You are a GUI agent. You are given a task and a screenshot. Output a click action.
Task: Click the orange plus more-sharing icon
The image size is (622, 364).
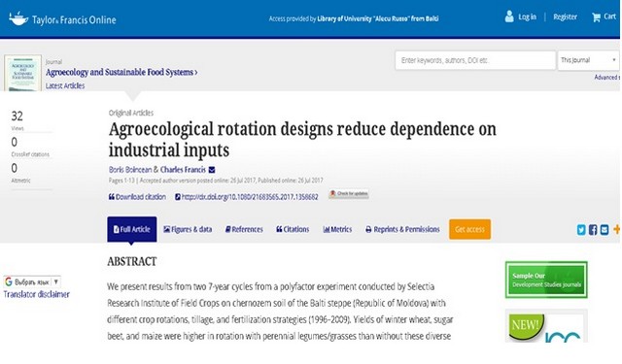(x=617, y=229)
